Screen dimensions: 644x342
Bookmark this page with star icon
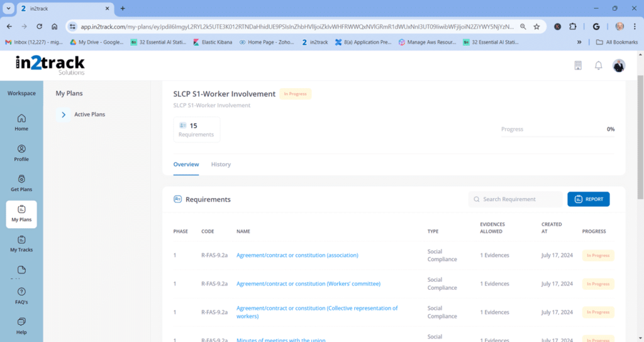536,26
